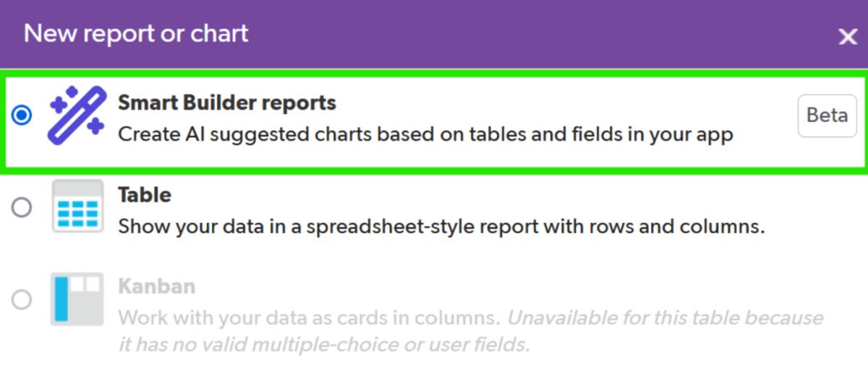Viewport: 868px width, 365px height.
Task: Click "tables and fields in your app" phrase
Action: 621,134
